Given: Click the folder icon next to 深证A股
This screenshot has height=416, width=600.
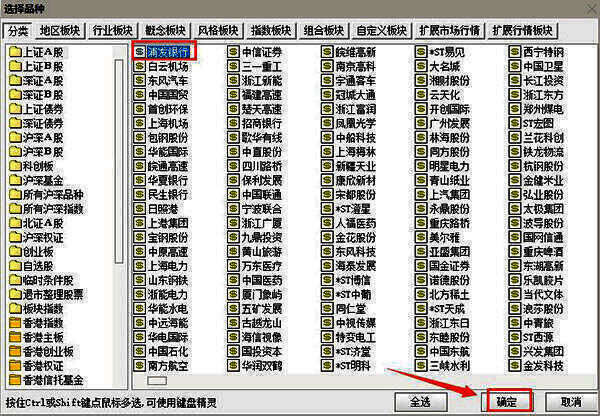Looking at the screenshot, I should tap(15, 80).
